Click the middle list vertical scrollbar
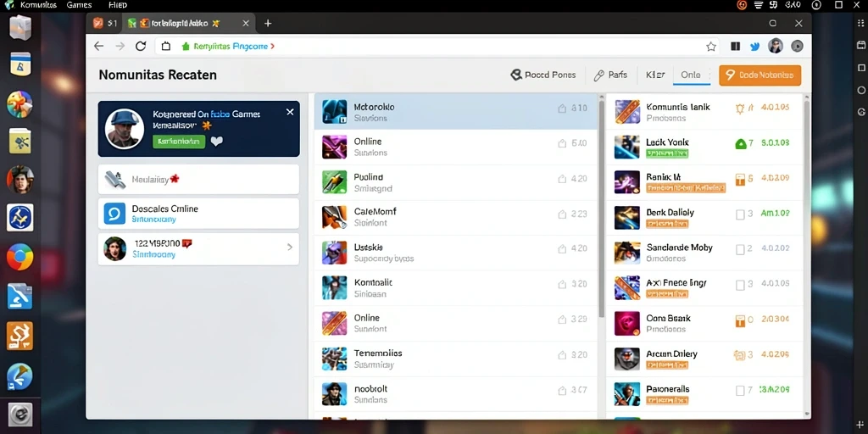The width and height of the screenshot is (868, 434). click(x=601, y=208)
